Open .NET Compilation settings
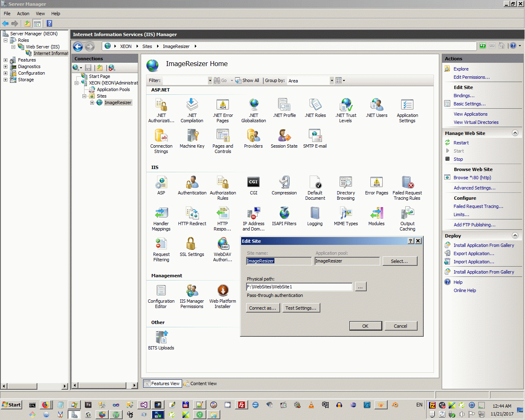This screenshot has height=420, width=525. click(192, 110)
